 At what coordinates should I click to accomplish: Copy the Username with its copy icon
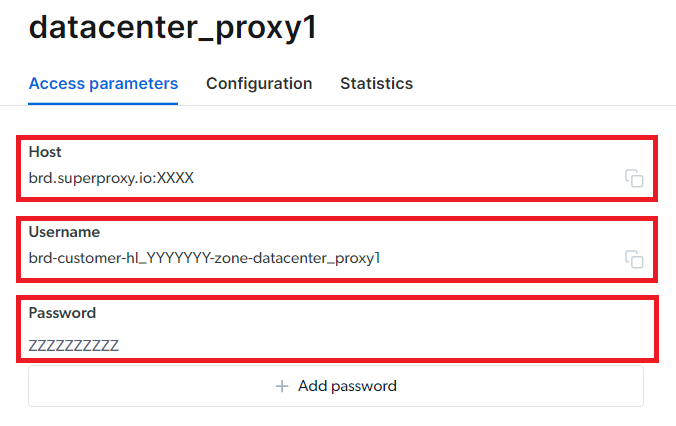tap(634, 259)
